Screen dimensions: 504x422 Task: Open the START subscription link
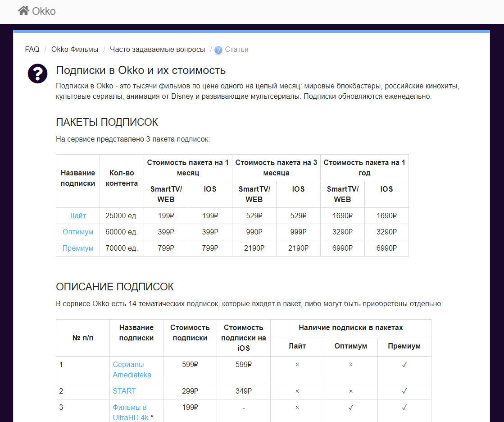click(124, 391)
